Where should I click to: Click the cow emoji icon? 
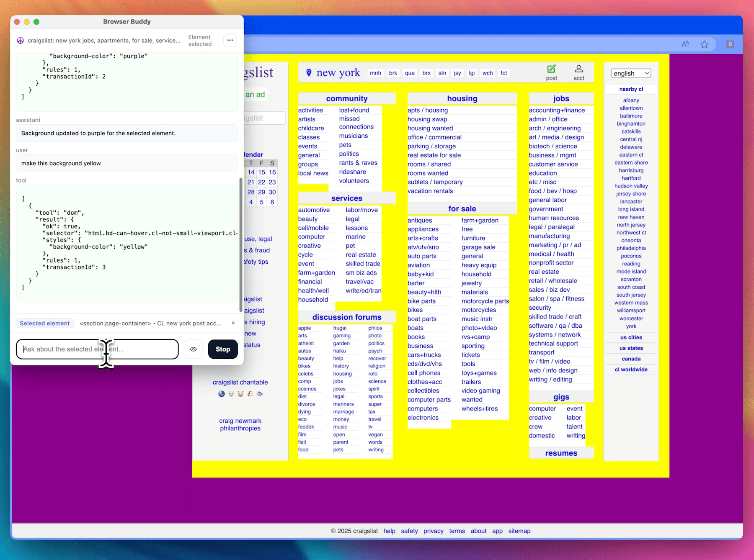tap(231, 394)
